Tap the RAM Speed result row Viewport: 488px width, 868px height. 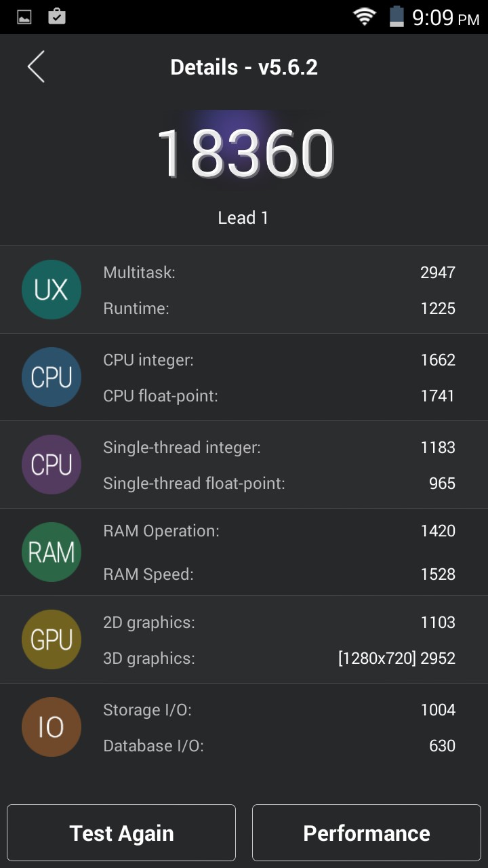click(x=279, y=574)
